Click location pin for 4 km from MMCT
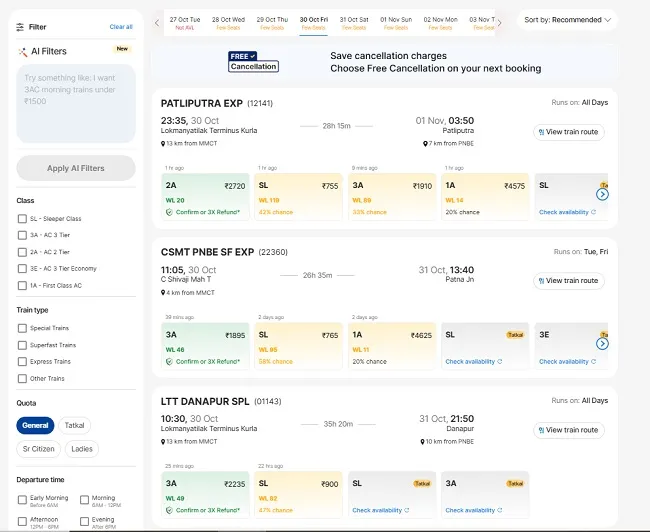 [163, 293]
